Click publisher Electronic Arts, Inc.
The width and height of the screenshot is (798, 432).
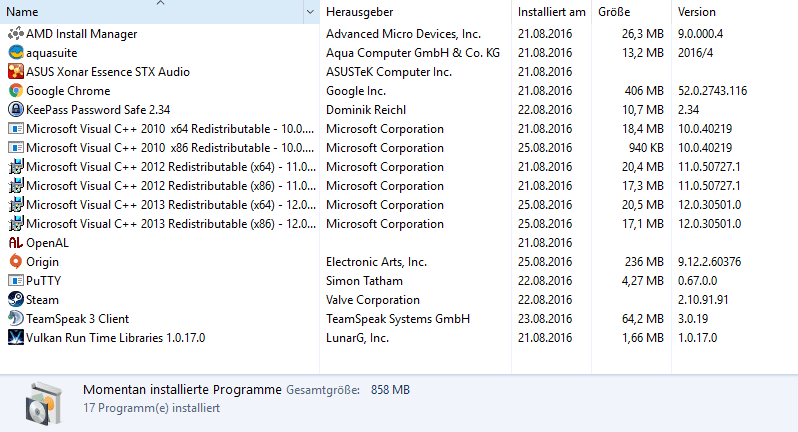[x=376, y=262]
